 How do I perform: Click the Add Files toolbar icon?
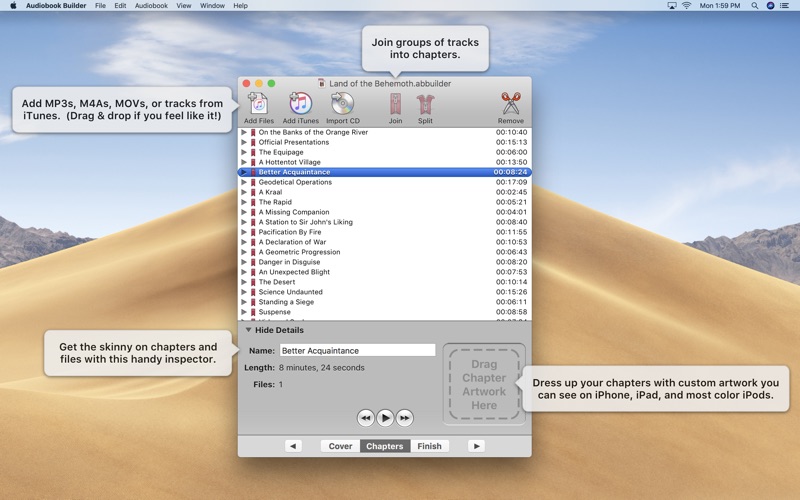(259, 104)
